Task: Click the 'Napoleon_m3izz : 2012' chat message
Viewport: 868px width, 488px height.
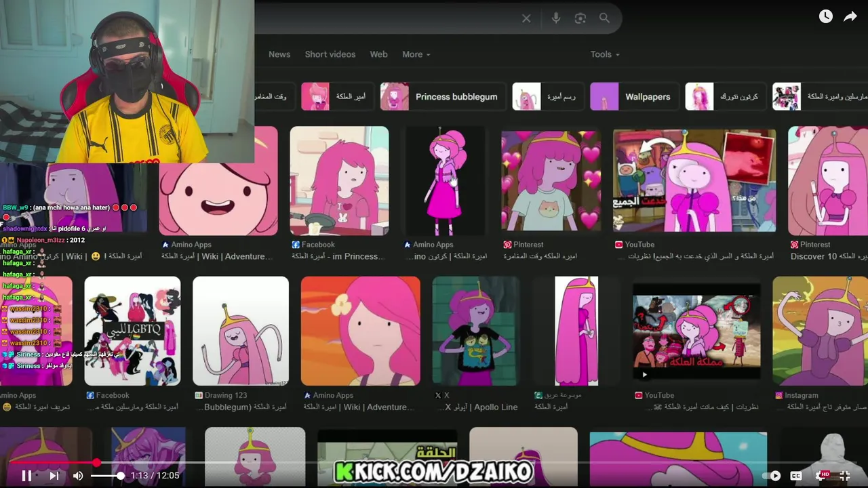Action: point(43,240)
